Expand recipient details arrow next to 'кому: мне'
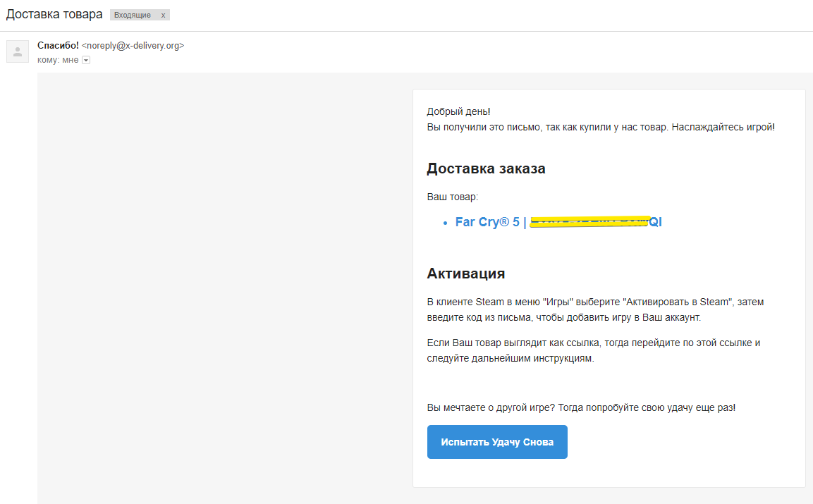The image size is (813, 504). (x=86, y=61)
